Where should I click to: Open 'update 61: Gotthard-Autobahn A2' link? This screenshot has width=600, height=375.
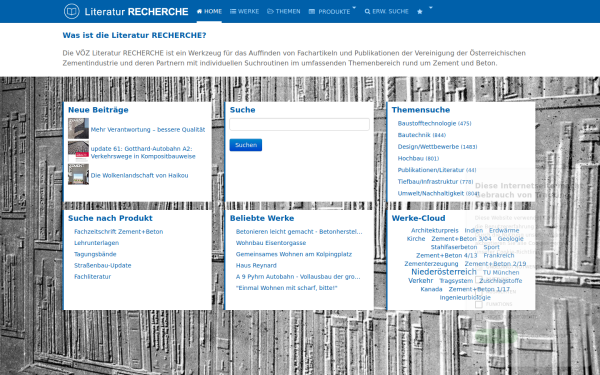tap(143, 152)
